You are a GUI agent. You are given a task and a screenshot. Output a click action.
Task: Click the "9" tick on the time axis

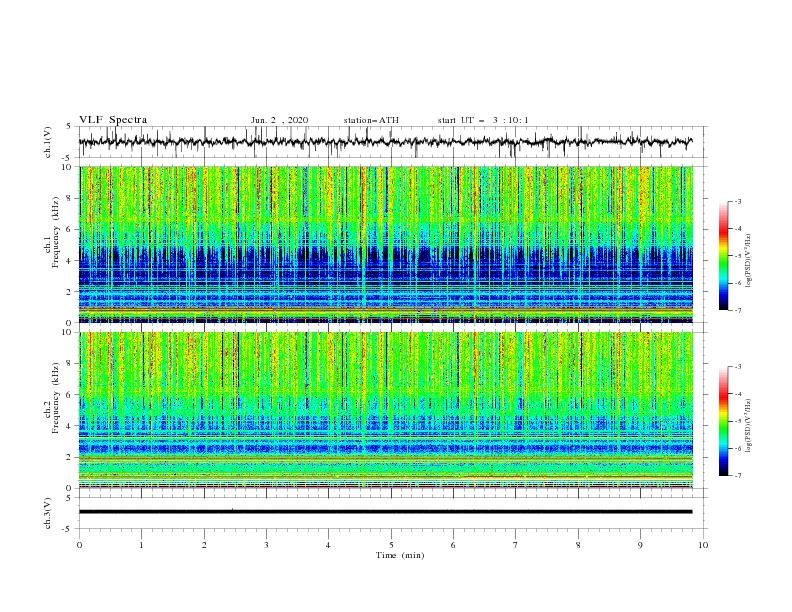pyautogui.click(x=640, y=545)
